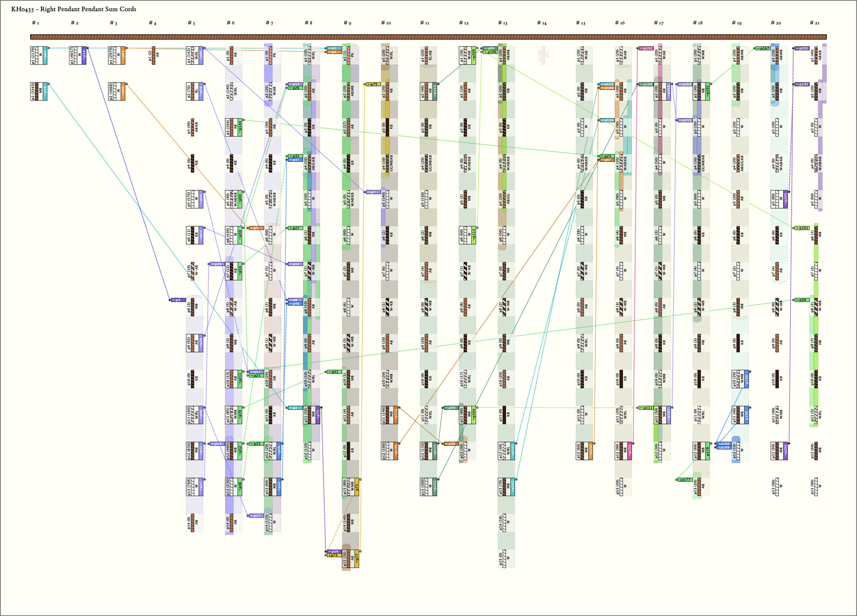Click the # 21 group header
Viewport: 857px width, 616px height.
[815, 23]
